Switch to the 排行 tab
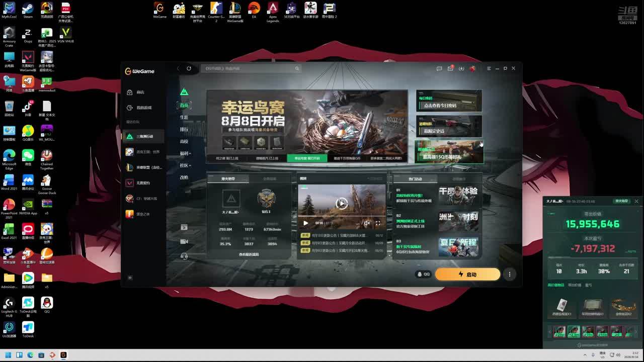This screenshot has width=644, height=362. [184, 129]
